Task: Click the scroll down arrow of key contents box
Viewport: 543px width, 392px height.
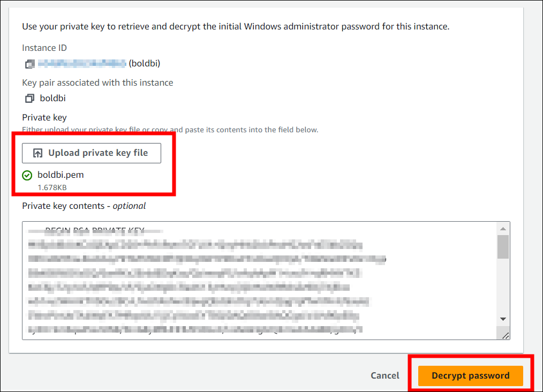Action: (x=503, y=319)
